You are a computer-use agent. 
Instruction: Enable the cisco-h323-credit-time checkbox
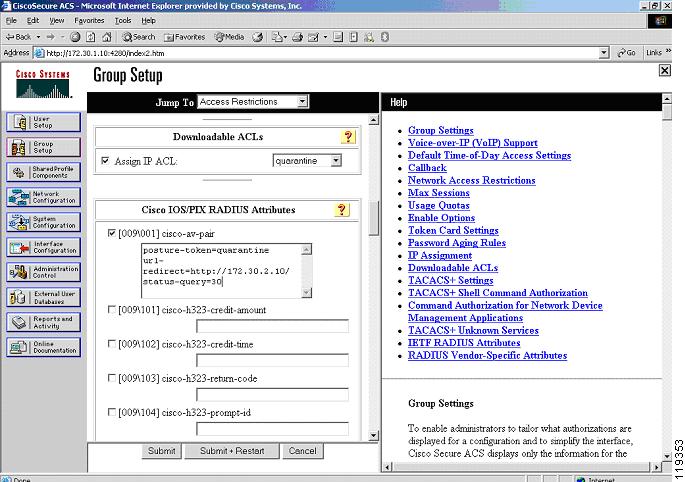tap(112, 344)
